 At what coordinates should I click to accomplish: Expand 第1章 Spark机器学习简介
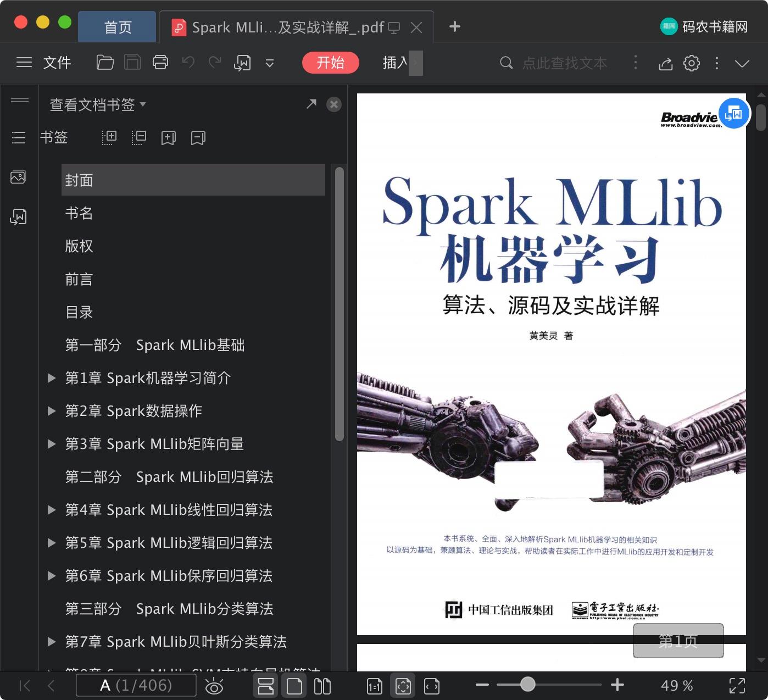52,378
